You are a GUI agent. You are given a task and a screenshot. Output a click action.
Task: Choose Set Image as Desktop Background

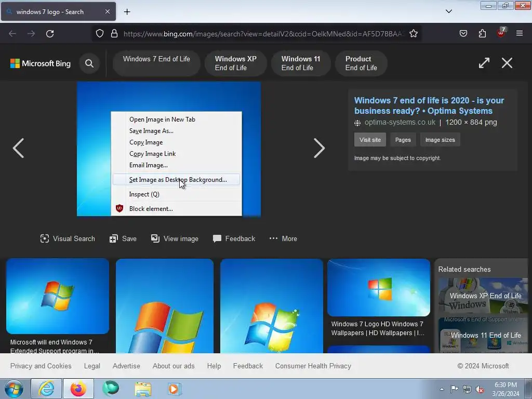pos(176,179)
